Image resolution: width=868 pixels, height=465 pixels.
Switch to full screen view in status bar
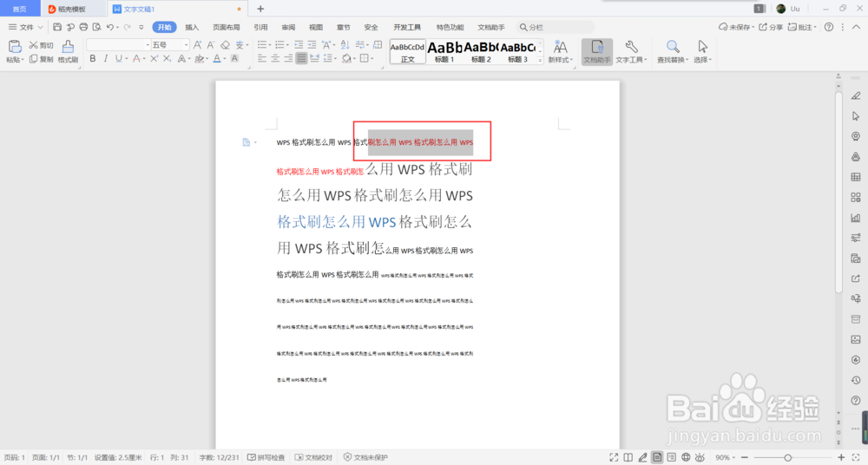(x=614, y=457)
